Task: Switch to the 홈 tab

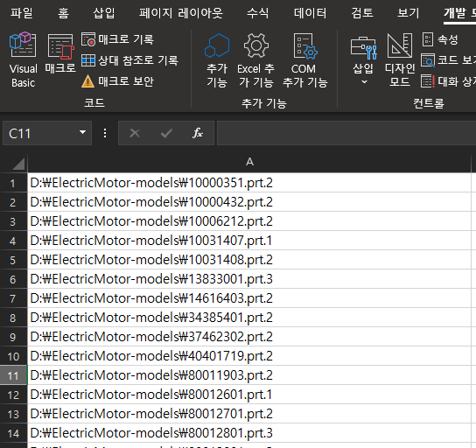Action: coord(64,13)
